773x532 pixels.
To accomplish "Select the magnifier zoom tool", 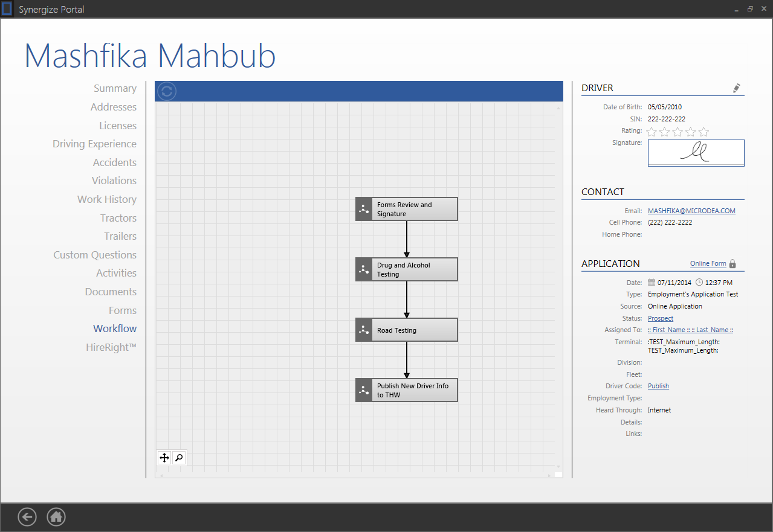I will click(179, 458).
